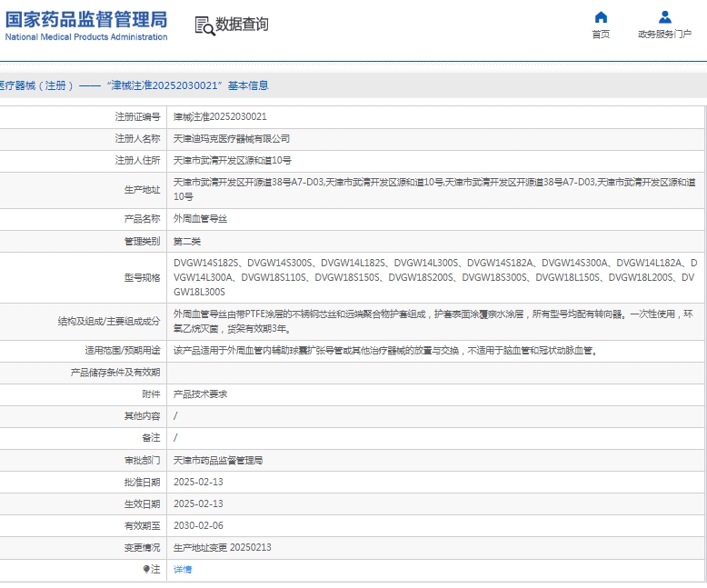Click the registrant name 天津迪玛克医疗器械有限公司

click(232, 138)
